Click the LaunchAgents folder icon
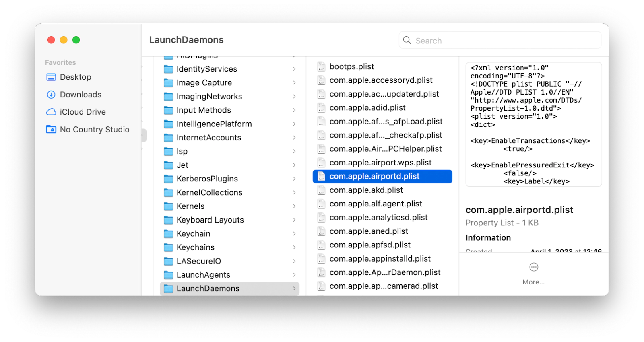Image resolution: width=644 pixels, height=342 pixels. click(x=169, y=275)
